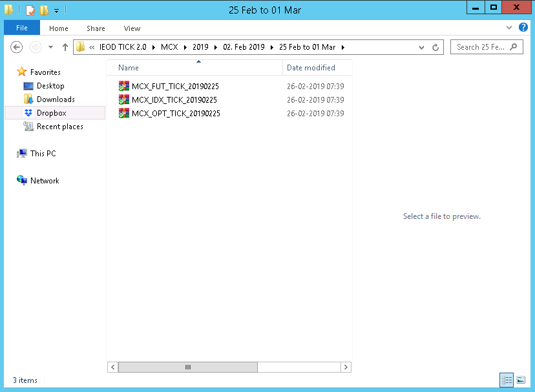Open the MCX_FUT_TICK_20190225 archive icon

(124, 86)
